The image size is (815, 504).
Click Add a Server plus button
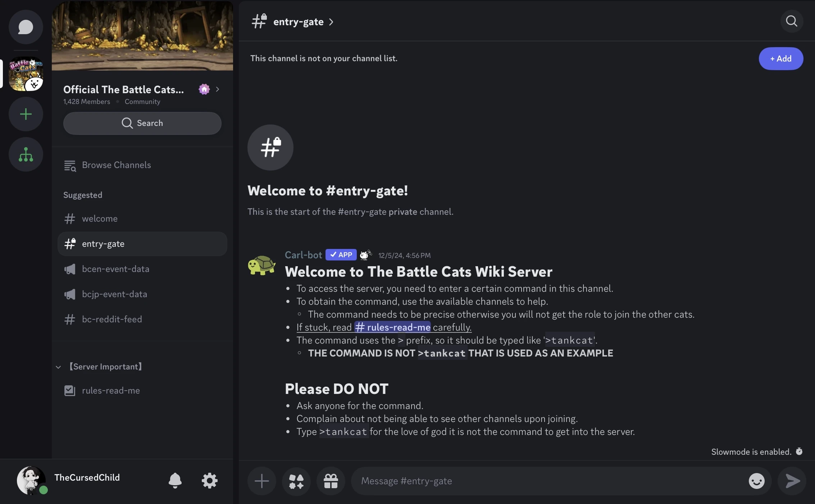pos(26,114)
